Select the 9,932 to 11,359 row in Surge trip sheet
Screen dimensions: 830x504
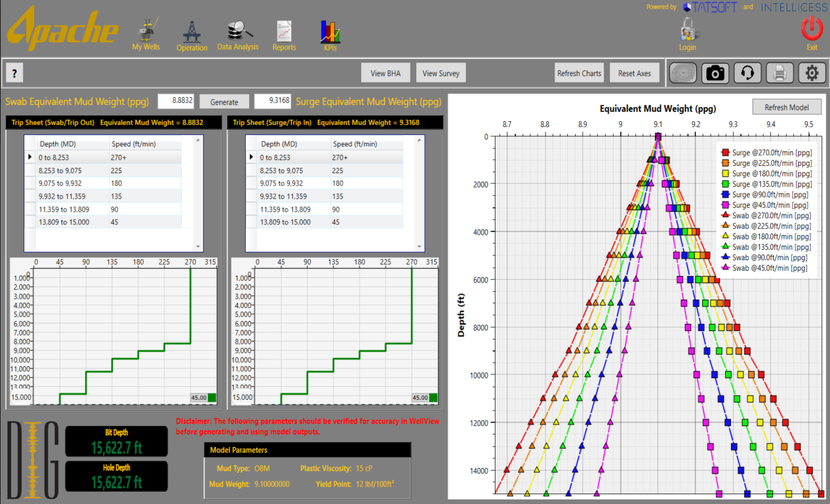coord(286,196)
